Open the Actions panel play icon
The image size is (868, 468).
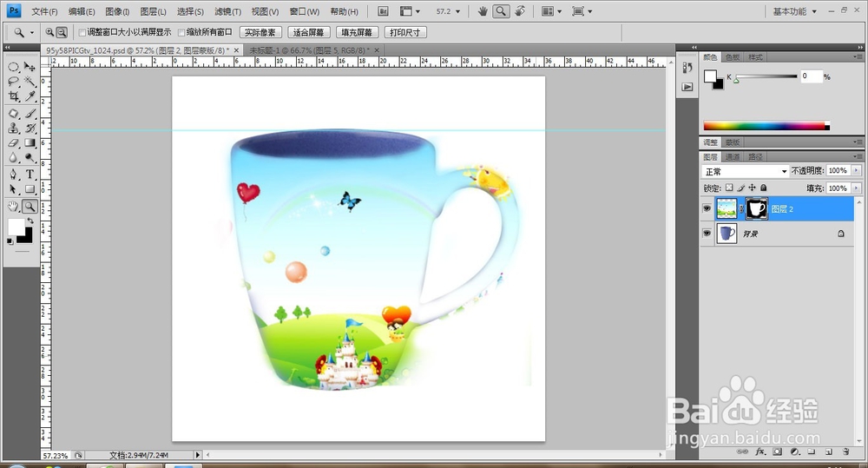(687, 87)
